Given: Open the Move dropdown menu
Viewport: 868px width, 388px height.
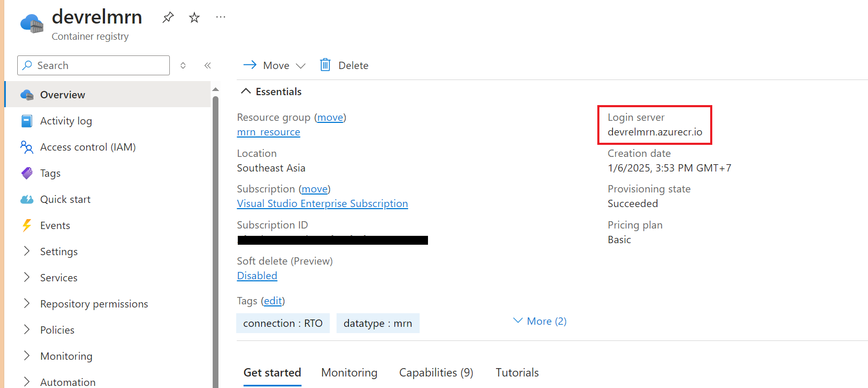Looking at the screenshot, I should [x=274, y=65].
